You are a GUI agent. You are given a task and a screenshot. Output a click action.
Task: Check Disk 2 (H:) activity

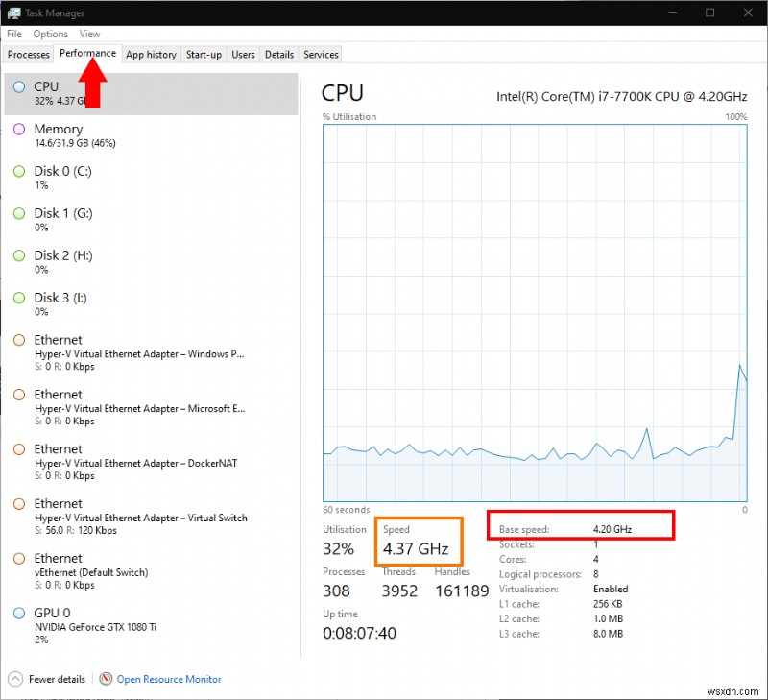click(x=77, y=262)
